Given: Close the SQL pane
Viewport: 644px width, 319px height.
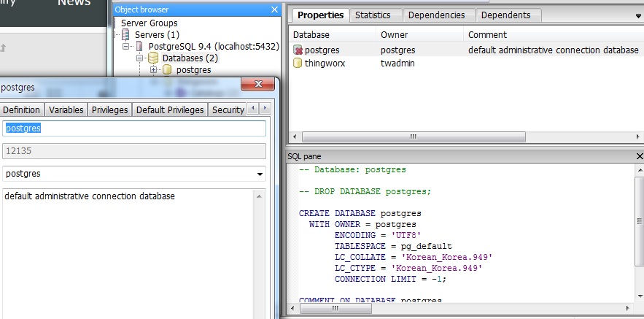Looking at the screenshot, I should pyautogui.click(x=640, y=156).
